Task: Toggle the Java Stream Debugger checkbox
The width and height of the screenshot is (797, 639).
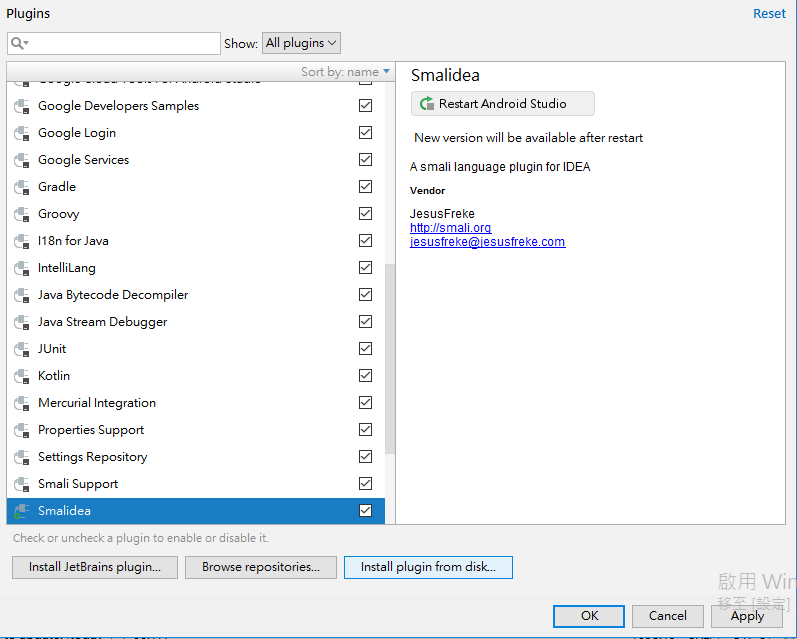Action: (365, 321)
